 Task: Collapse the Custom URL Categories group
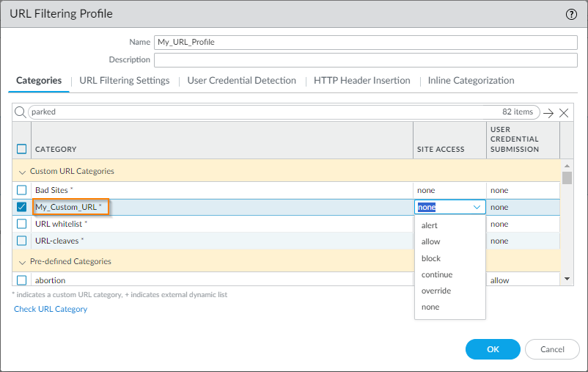pyautogui.click(x=22, y=172)
